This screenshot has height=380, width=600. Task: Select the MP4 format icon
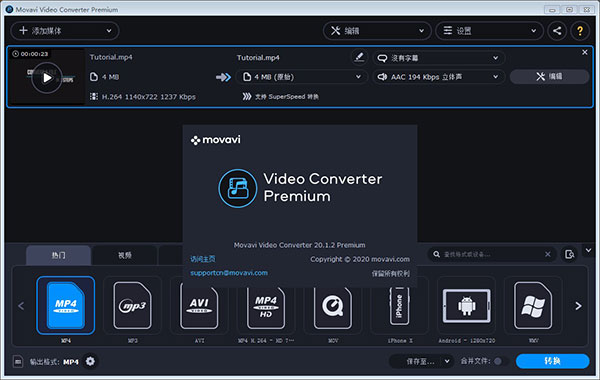pyautogui.click(x=66, y=305)
